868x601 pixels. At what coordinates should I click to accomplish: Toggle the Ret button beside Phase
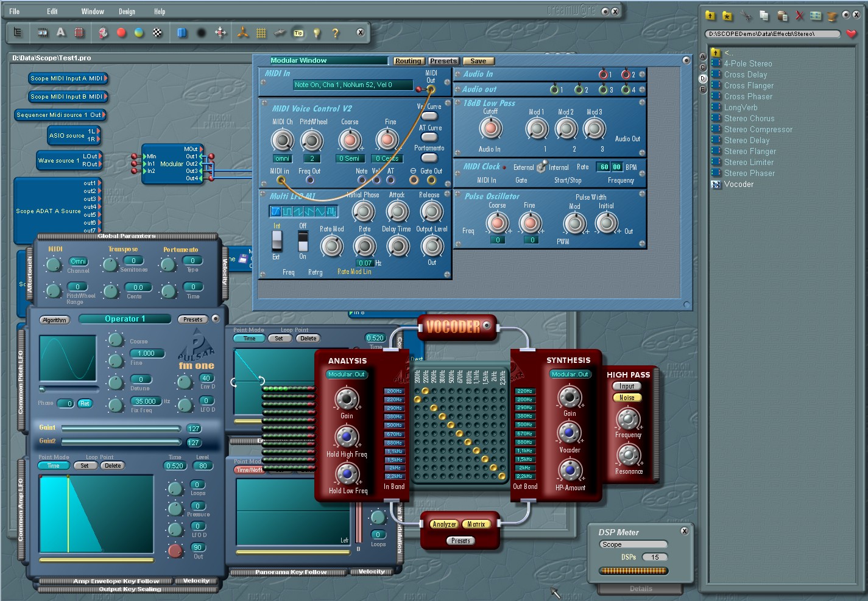point(85,403)
